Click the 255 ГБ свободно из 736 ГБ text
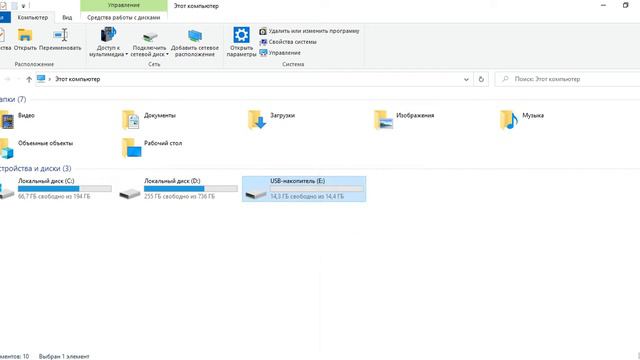 pos(179,196)
